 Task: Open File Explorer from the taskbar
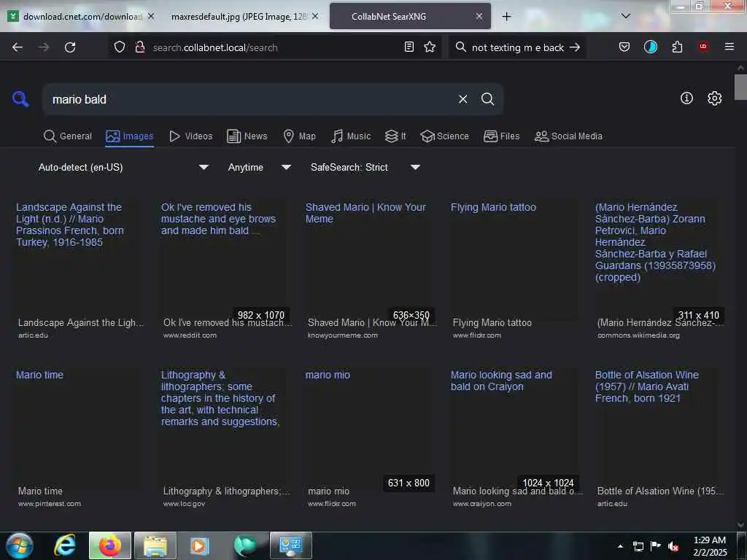(x=155, y=545)
